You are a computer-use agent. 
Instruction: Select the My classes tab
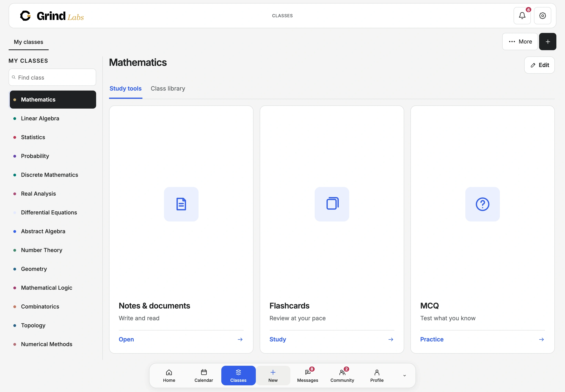pyautogui.click(x=28, y=42)
